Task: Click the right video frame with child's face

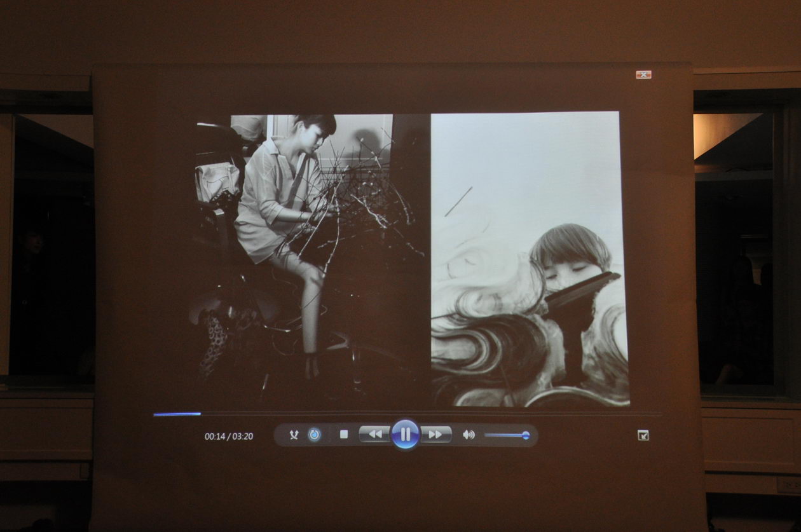Action: tap(530, 259)
